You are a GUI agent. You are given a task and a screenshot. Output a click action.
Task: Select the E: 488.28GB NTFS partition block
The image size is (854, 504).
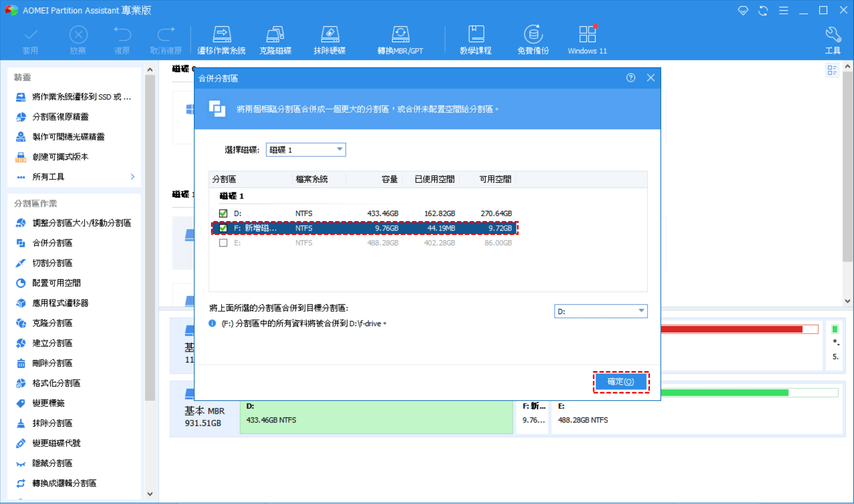click(x=697, y=417)
